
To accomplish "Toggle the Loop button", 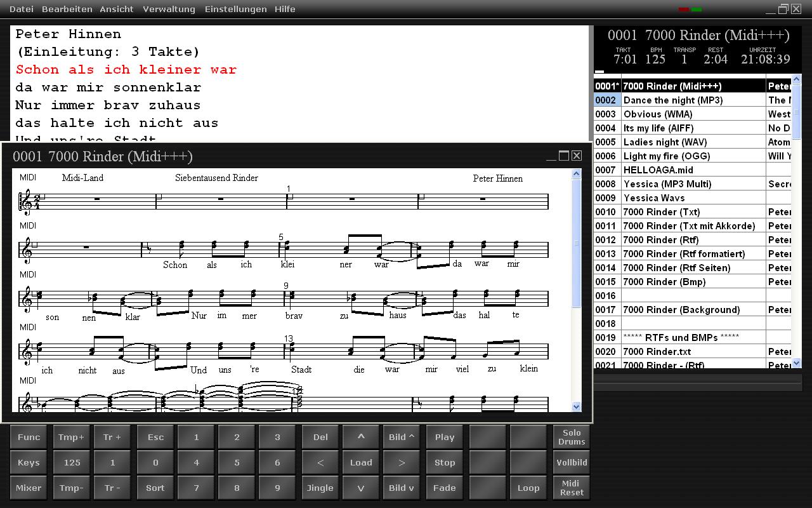I will (x=528, y=488).
